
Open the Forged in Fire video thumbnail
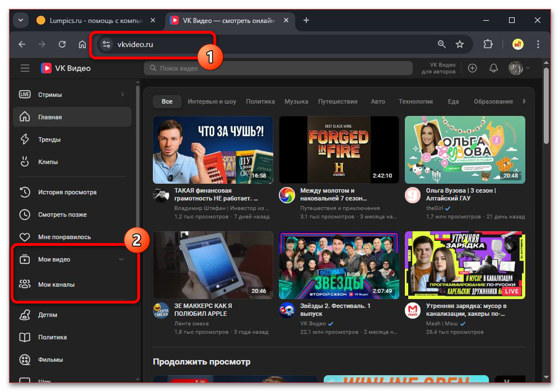pos(339,150)
